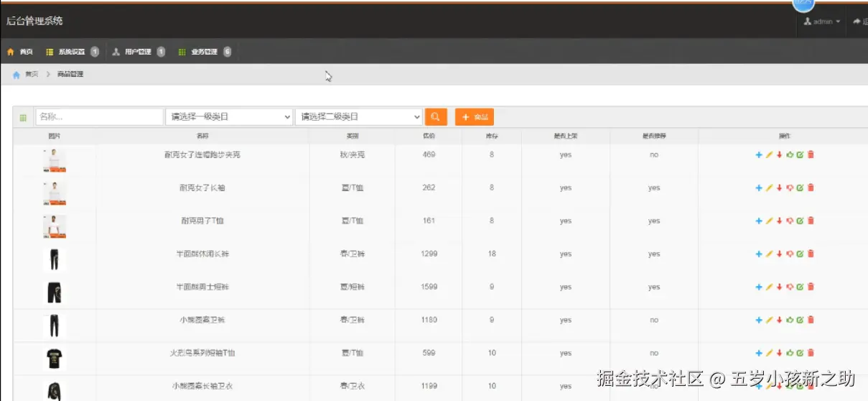Click the category cell 夏/短裤
This screenshot has width=868, height=401.
coord(352,287)
